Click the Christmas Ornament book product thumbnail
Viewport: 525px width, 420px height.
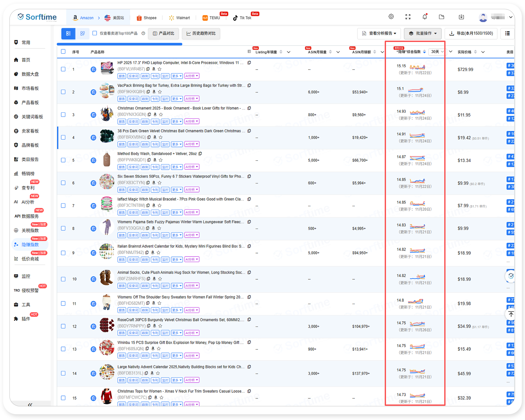(x=107, y=114)
